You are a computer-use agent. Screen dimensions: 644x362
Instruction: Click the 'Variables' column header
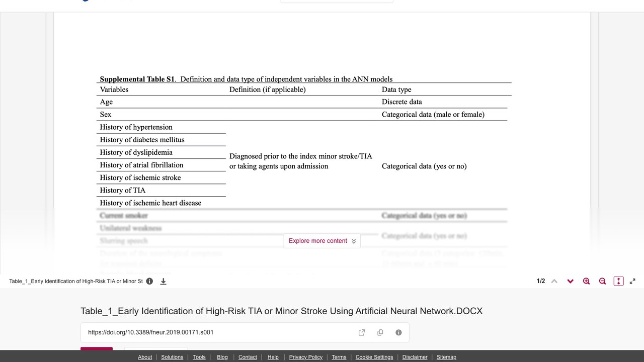[x=114, y=89]
